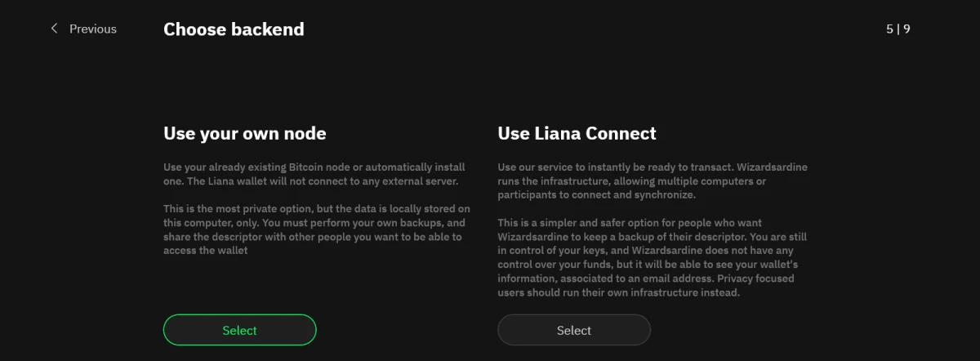Click the "share the descriptor with other people" line
The image size is (980, 361).
[x=312, y=237]
